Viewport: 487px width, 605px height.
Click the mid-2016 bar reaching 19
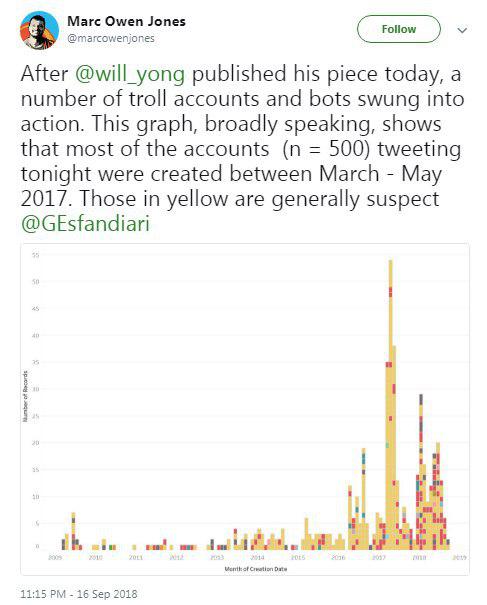[364, 499]
